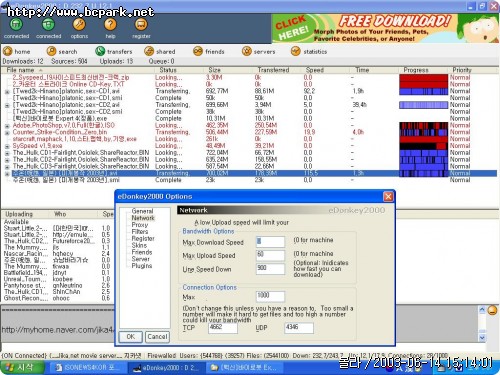Viewport: 500px width, 375px height.
Task: Click the log pane scroll down arrow
Action: pos(482,338)
